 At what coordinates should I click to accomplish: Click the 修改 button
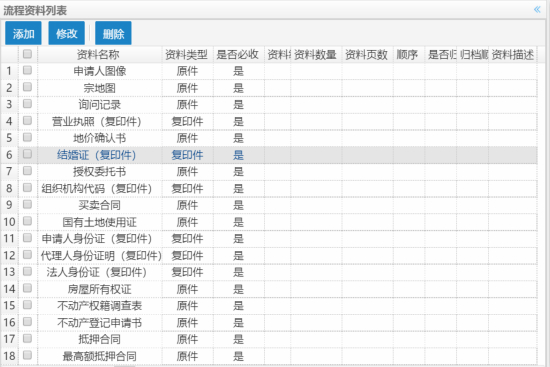coord(66,33)
